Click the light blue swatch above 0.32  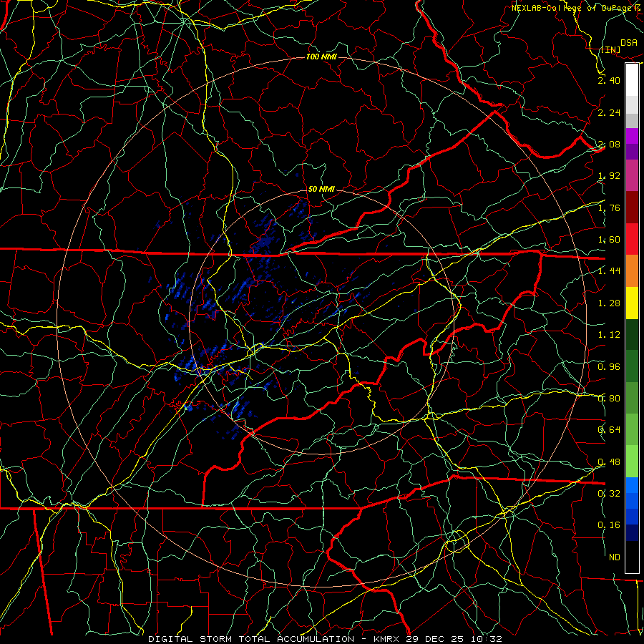(632, 485)
